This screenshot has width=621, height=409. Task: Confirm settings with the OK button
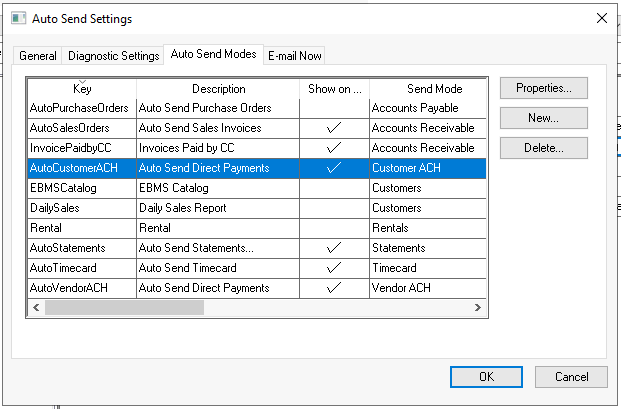[486, 377]
